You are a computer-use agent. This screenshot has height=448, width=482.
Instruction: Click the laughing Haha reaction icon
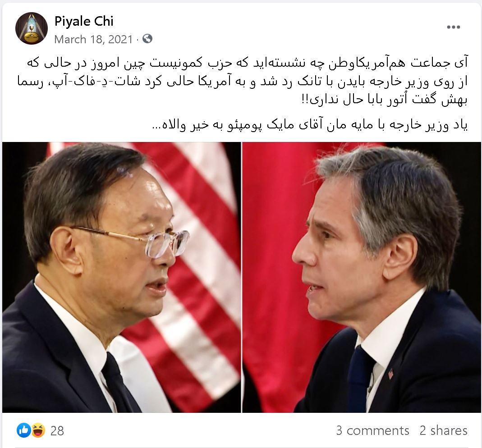coord(37,430)
